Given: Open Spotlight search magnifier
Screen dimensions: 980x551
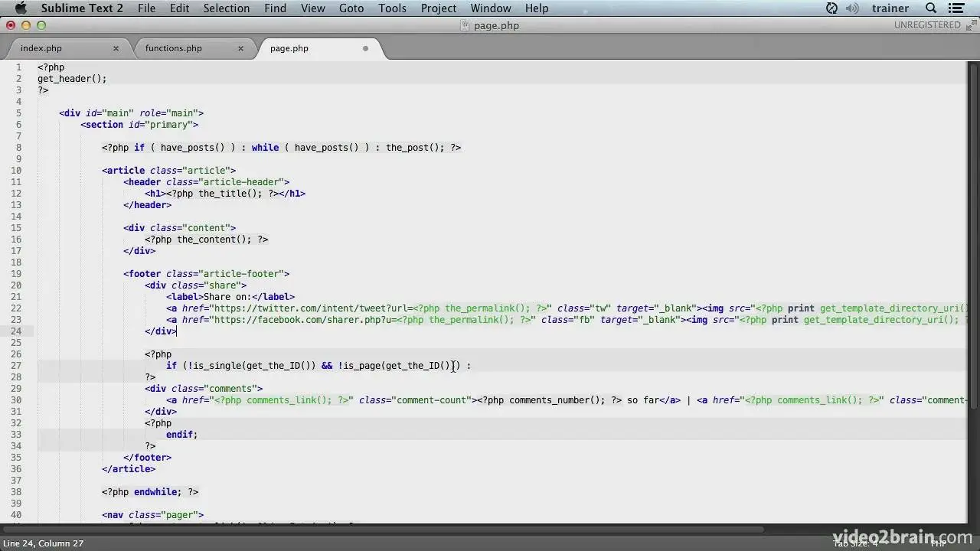Looking at the screenshot, I should [931, 8].
